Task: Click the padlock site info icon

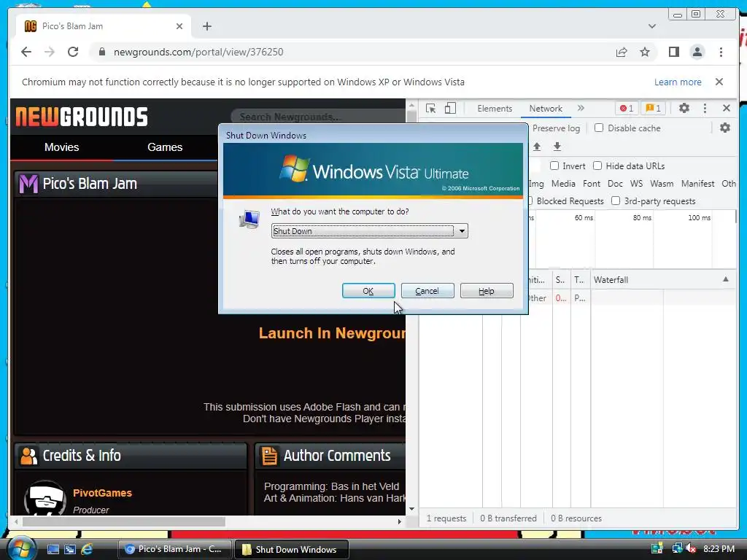Action: [x=101, y=52]
